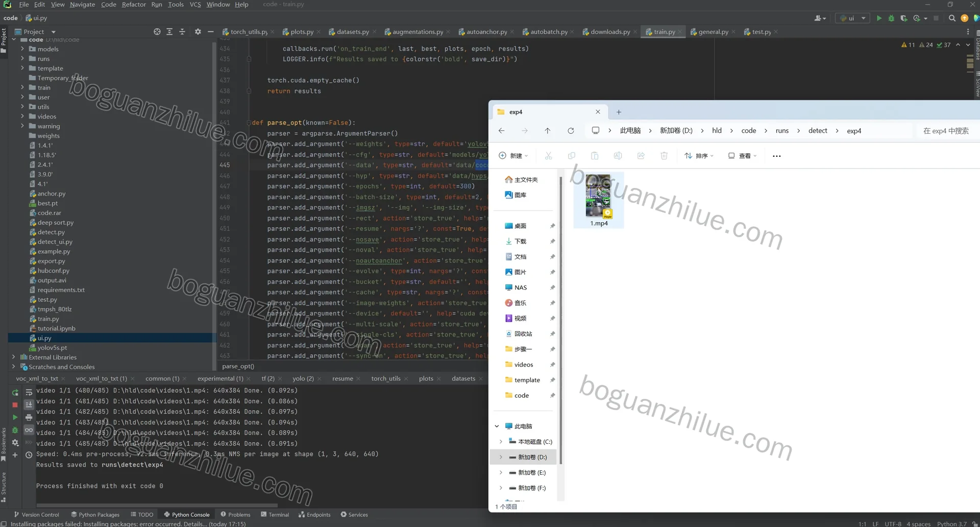Rerun console with green rerun icon
Viewport: 980px width, 527px height.
coord(15,393)
